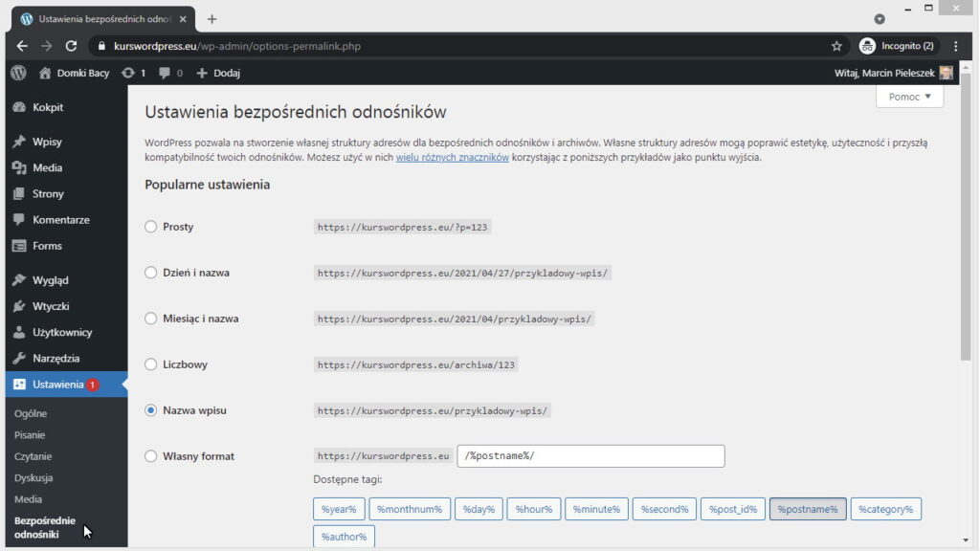Select the Prosty permalink structure
980x551 pixels.
point(150,227)
